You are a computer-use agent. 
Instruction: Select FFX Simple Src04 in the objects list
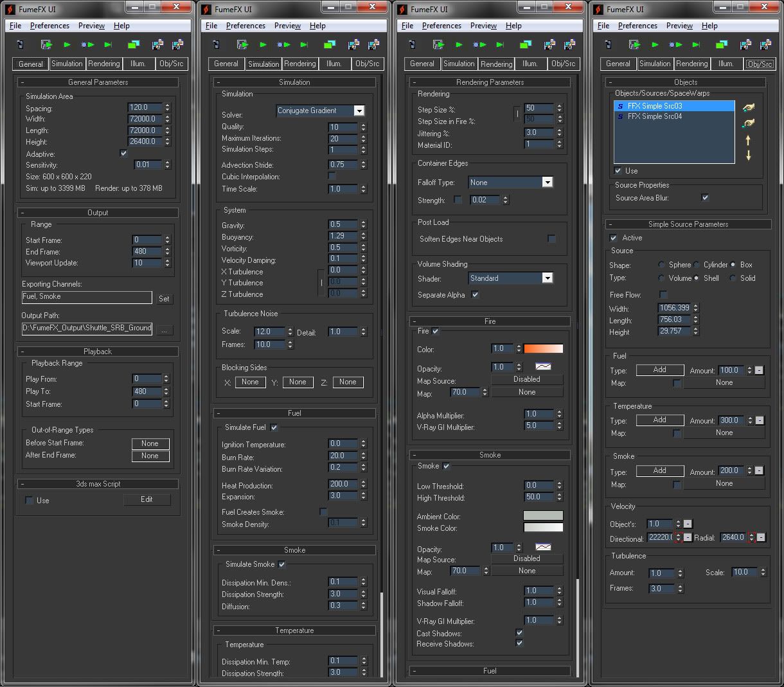(x=654, y=116)
